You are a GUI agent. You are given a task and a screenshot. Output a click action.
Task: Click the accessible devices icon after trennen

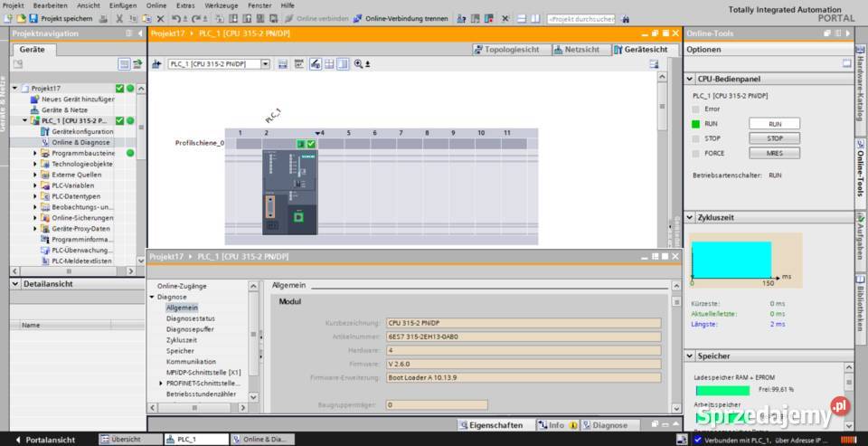tap(461, 18)
